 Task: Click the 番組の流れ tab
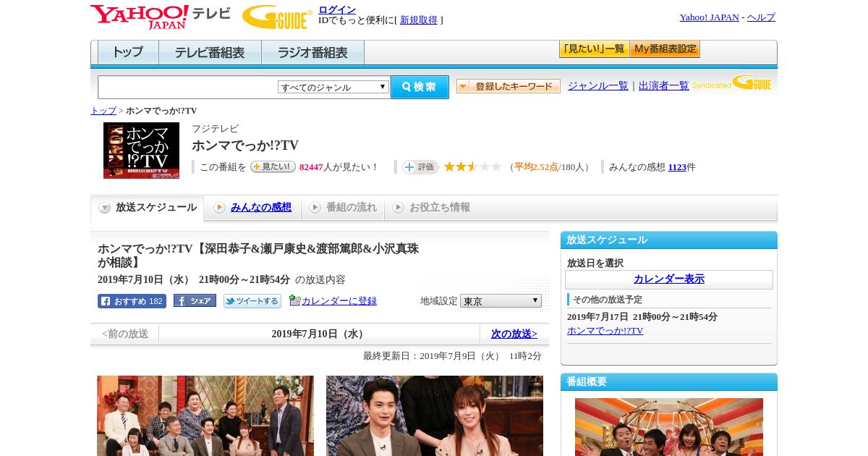tap(343, 208)
